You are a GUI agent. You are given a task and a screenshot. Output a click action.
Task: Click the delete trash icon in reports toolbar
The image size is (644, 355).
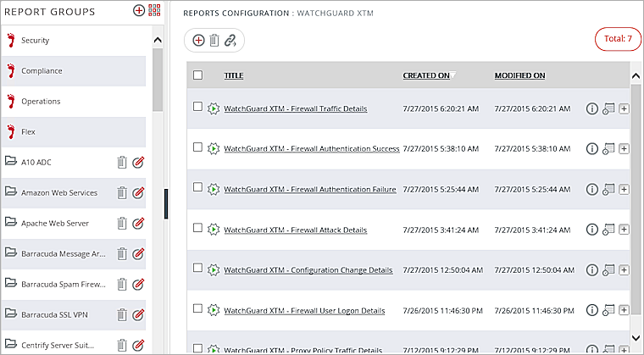point(214,40)
